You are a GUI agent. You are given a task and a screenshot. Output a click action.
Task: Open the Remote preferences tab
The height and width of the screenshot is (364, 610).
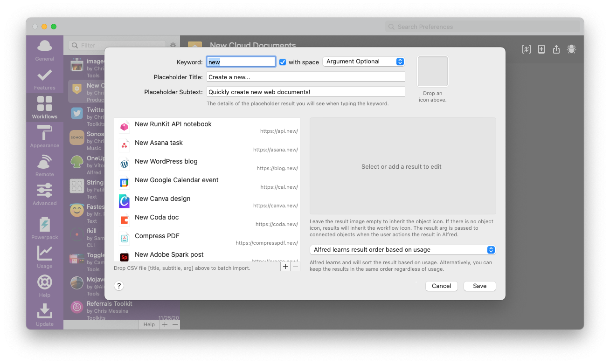pyautogui.click(x=45, y=165)
